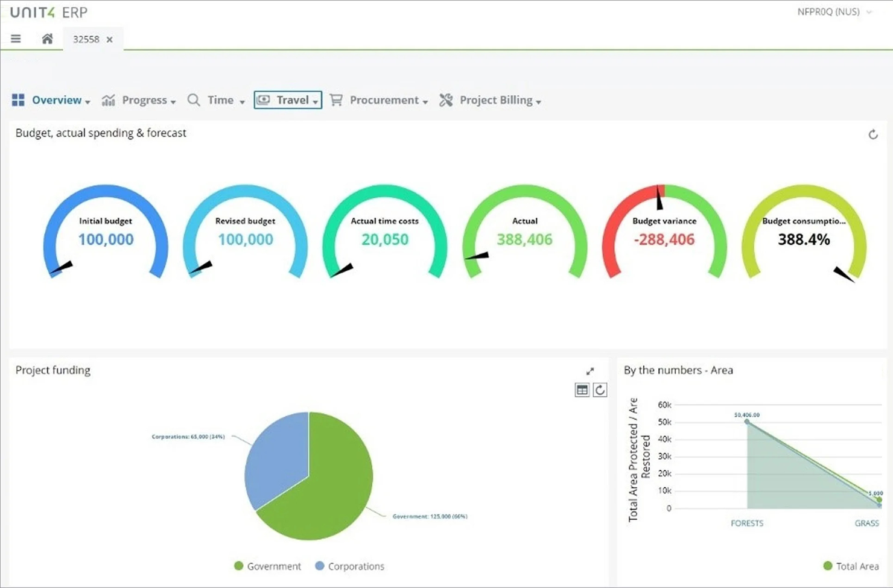Image resolution: width=893 pixels, height=588 pixels.
Task: Refresh the Project funding chart
Action: [600, 390]
